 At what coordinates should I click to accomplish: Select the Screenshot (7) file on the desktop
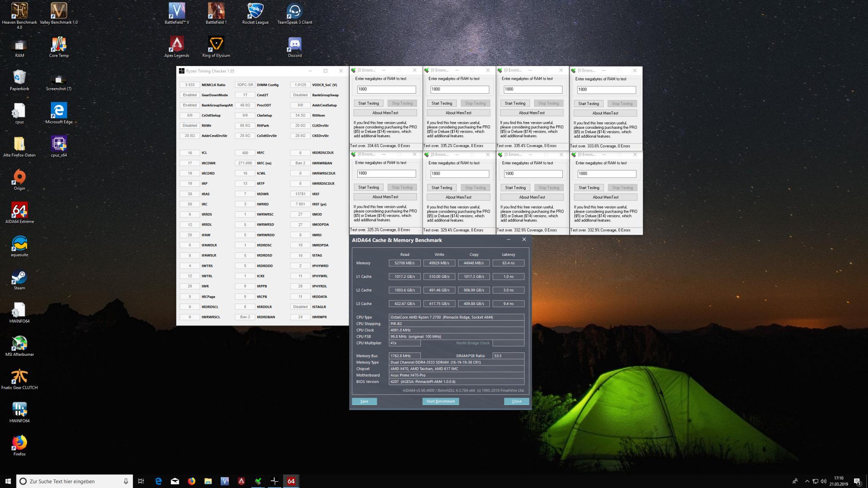[59, 82]
